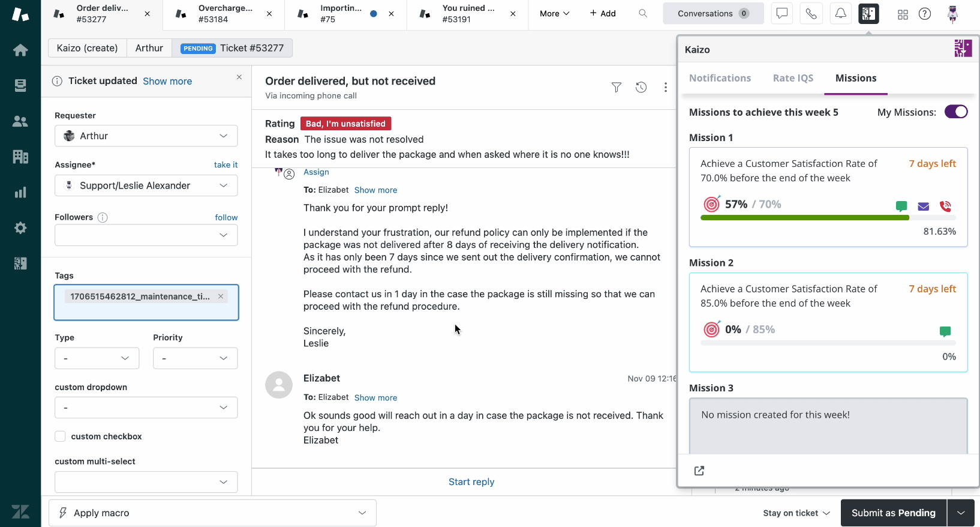Switch to Rate IQS tab
The width and height of the screenshot is (980, 527).
(793, 78)
